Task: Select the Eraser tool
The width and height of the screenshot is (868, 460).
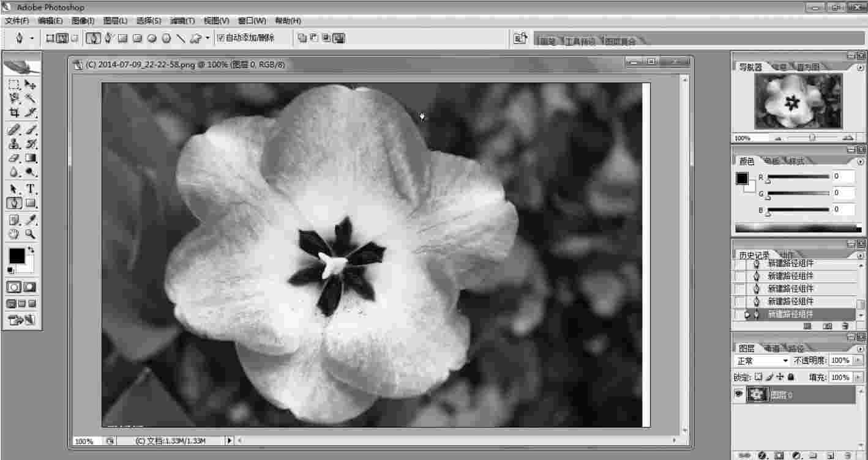Action: (x=14, y=158)
